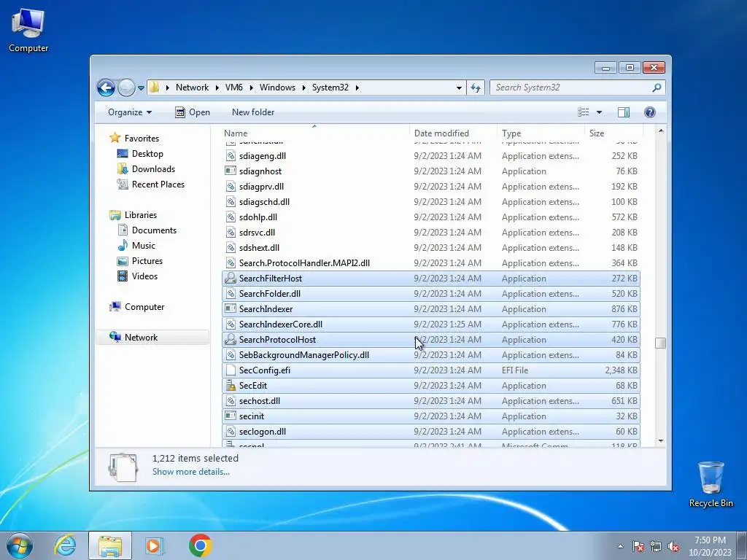Open the Windows Start menu orb
This screenshot has width=747, height=560.
(20, 545)
